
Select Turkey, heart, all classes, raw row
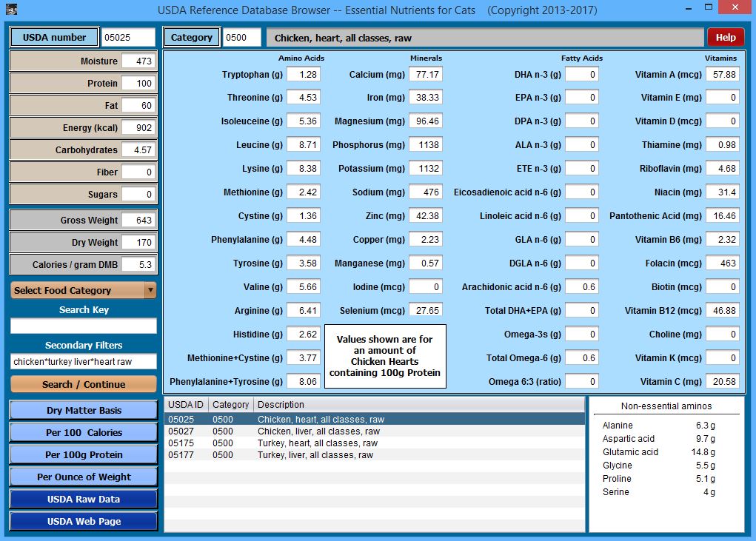[x=317, y=443]
